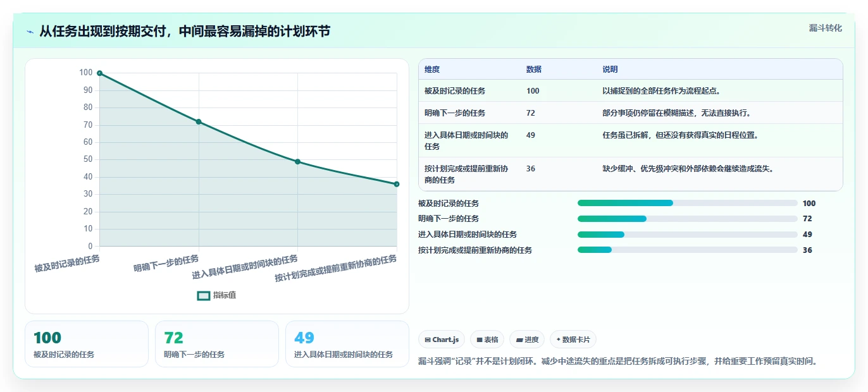Click x-axis label 进入具体日期或时间块的任务

point(245,267)
